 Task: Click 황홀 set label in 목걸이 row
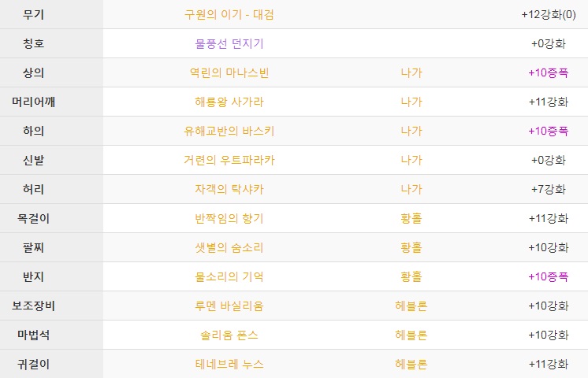411,218
